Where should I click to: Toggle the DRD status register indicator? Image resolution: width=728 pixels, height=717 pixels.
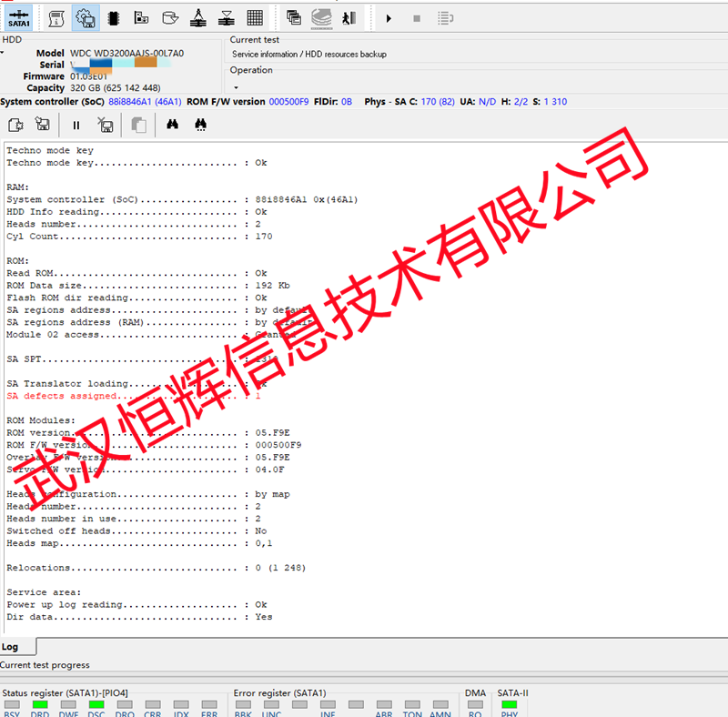pyautogui.click(x=40, y=704)
